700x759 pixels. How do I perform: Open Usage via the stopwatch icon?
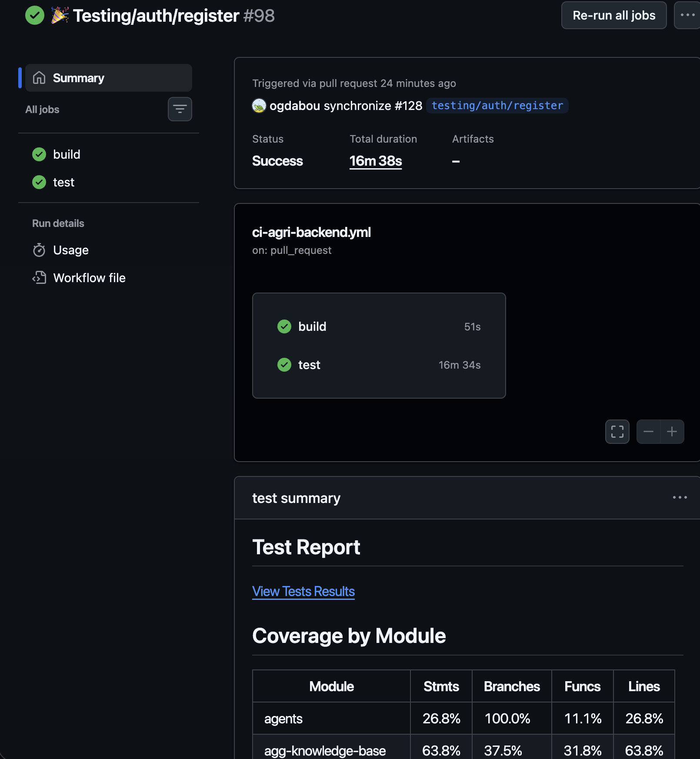pos(40,250)
